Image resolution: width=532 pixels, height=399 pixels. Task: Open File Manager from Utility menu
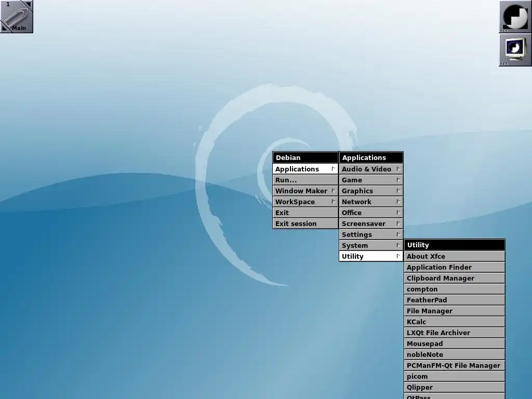point(454,311)
